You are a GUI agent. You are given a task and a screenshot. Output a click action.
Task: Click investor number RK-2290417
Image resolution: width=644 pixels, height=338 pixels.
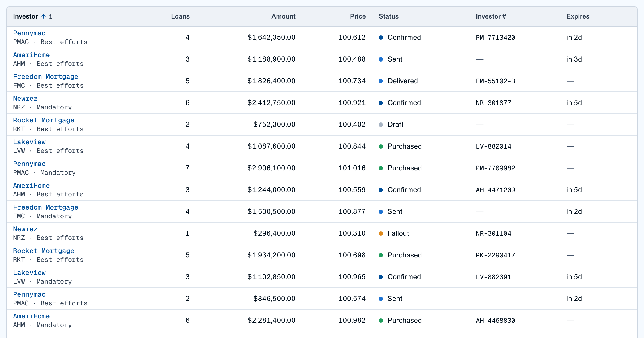[x=496, y=255]
